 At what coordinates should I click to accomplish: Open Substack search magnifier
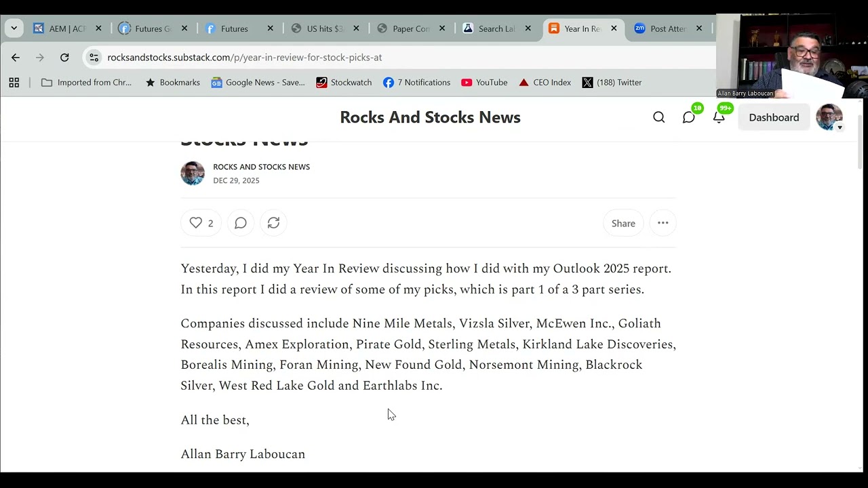pos(659,117)
